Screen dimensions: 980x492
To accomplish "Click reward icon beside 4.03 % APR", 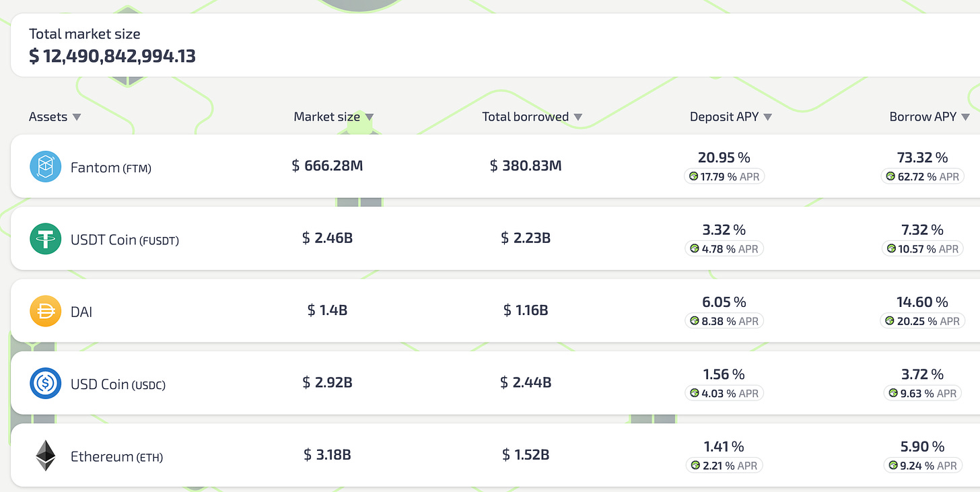I will click(695, 393).
